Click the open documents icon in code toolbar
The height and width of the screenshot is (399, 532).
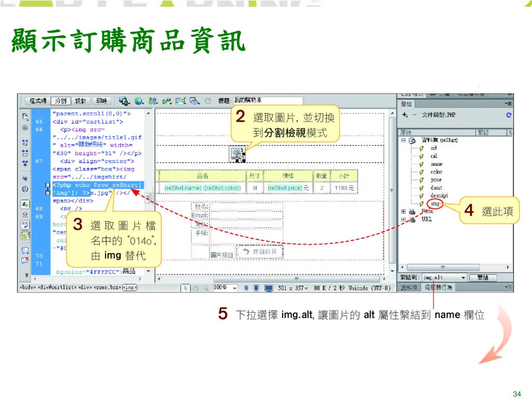point(25,117)
